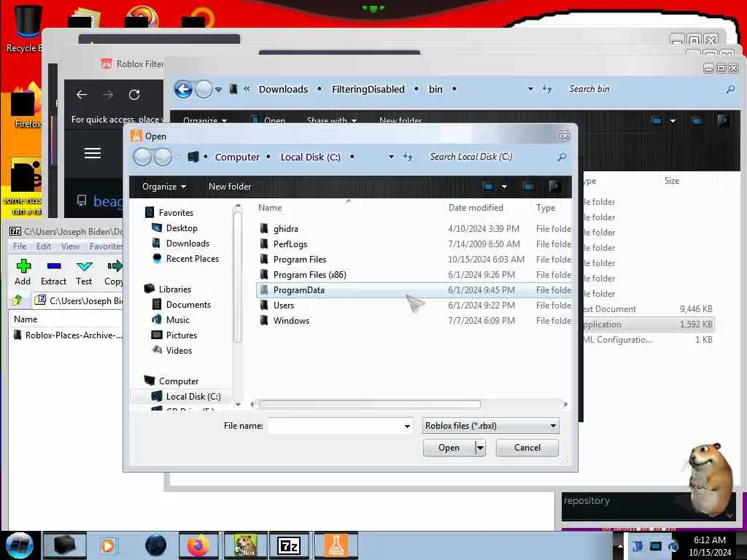Expand the Open button dropdown arrow
The image size is (747, 560).
pos(480,448)
